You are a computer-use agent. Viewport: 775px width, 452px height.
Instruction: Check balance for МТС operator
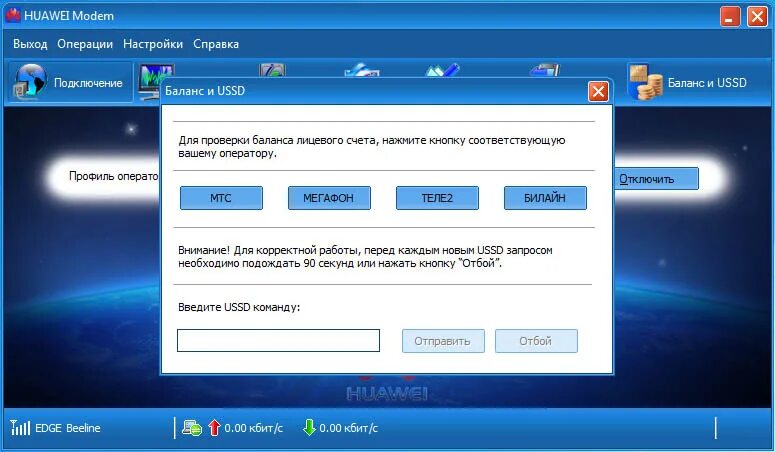[x=221, y=198]
